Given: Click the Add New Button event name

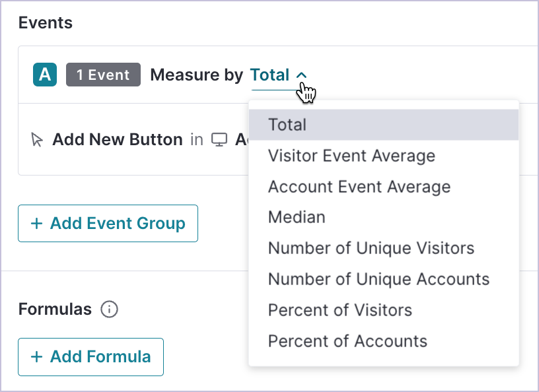Looking at the screenshot, I should pyautogui.click(x=117, y=140).
